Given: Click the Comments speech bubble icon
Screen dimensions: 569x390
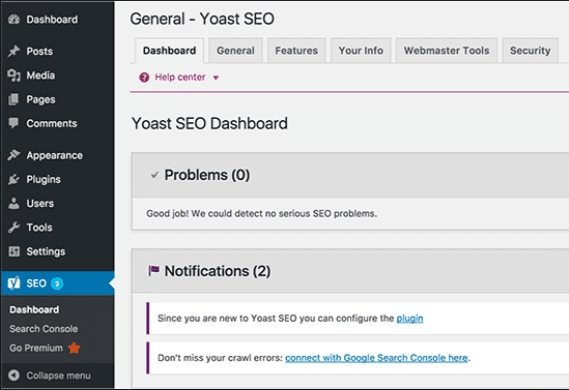Looking at the screenshot, I should 14,123.
